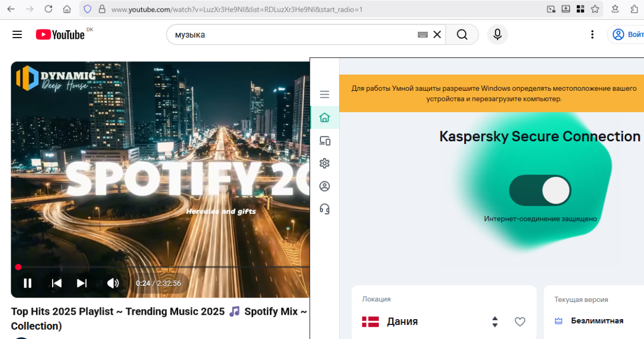The image size is (644, 339).
Task: Open the bookmarks tray toolbar icon
Action: point(616,9)
